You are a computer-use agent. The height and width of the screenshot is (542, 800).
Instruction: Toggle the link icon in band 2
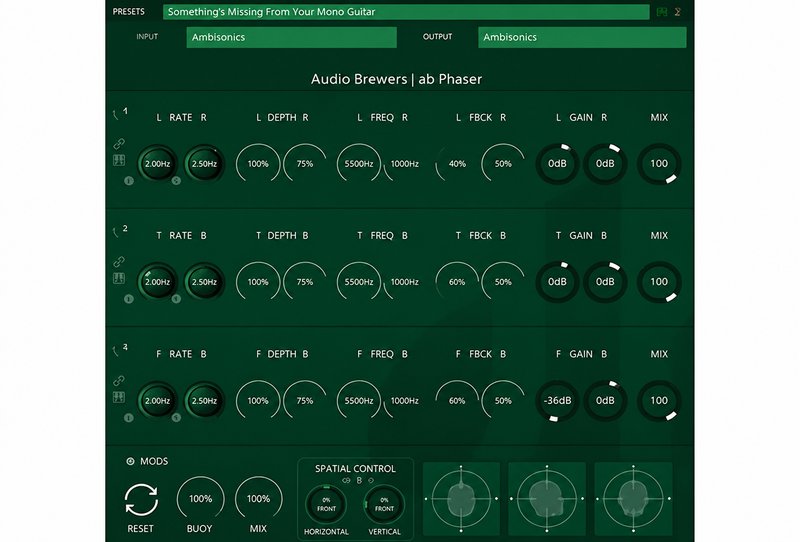tap(119, 262)
